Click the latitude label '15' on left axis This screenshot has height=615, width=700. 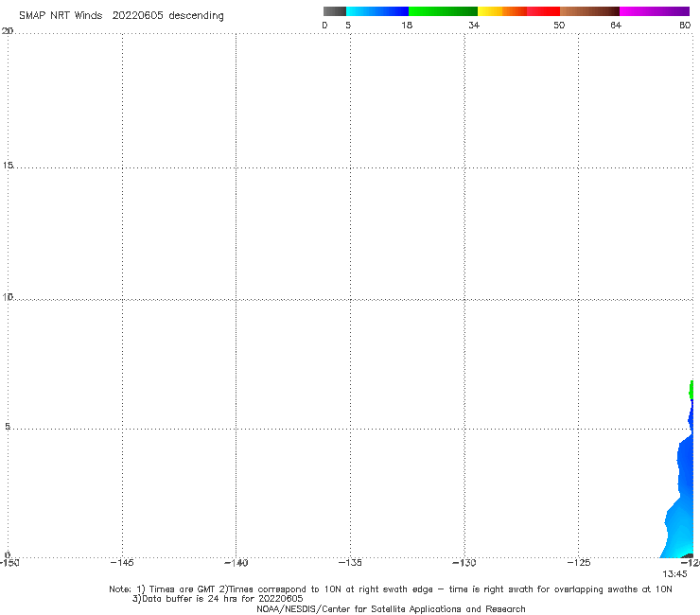coord(8,166)
